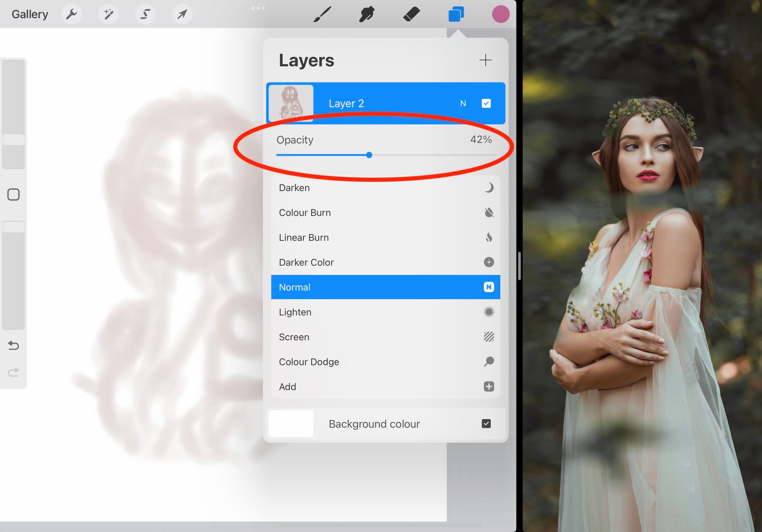Set opacity by clicking the Opacity slider
Viewport: 762px width, 532px height.
tap(385, 155)
